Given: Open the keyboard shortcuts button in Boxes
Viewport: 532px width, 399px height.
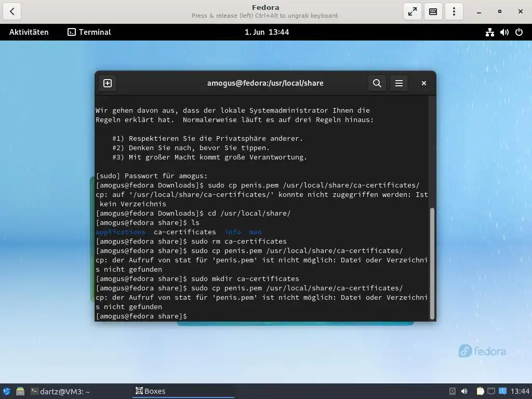Looking at the screenshot, I should point(433,11).
